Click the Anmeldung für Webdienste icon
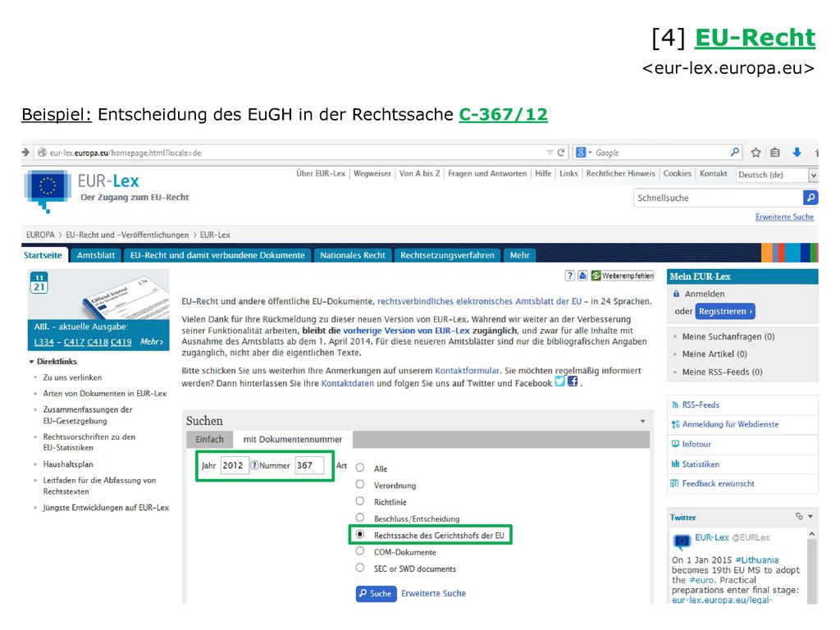The height and width of the screenshot is (630, 840). coord(675,424)
